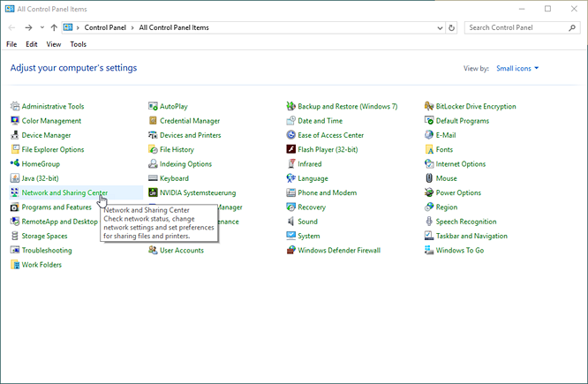Click the AutoPlay icon
Viewport: 588px width, 384px height.
[153, 106]
